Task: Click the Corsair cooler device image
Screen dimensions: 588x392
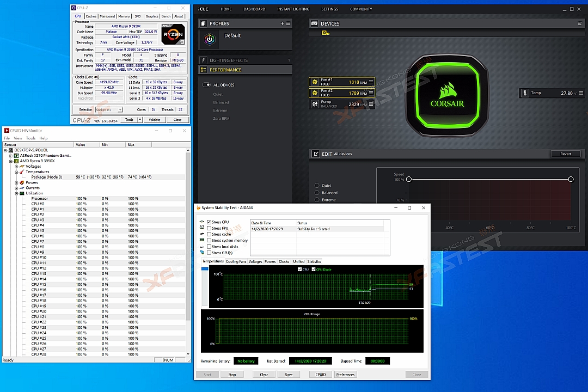Action: tap(446, 97)
